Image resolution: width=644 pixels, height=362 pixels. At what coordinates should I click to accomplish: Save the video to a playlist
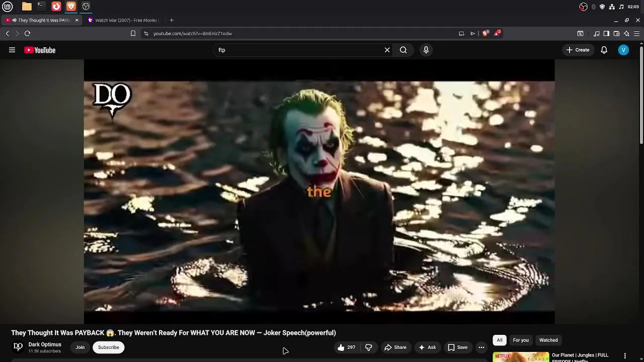coord(458,347)
